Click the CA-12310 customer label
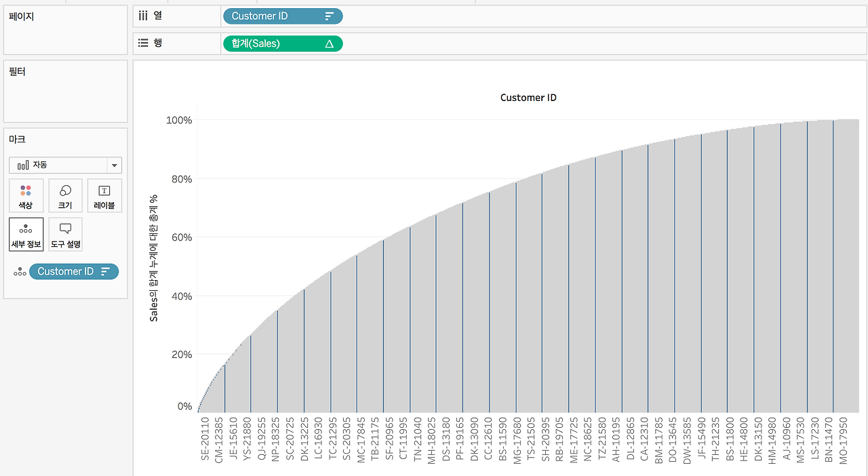This screenshot has width=868, height=476. tap(644, 439)
